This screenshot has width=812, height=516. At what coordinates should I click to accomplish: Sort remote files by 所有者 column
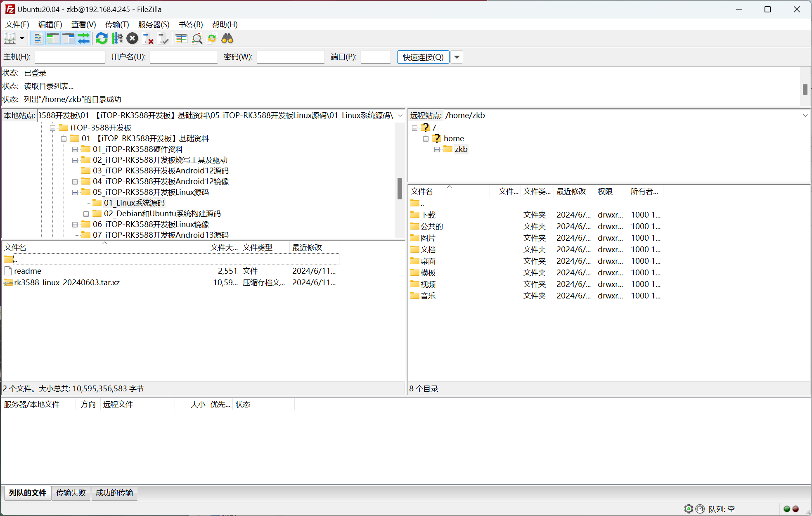[646, 191]
